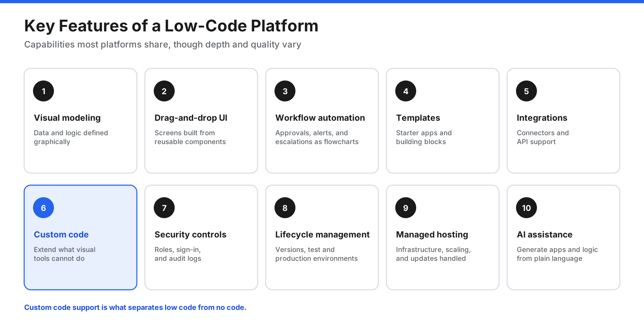The width and height of the screenshot is (644, 322).
Task: Select the Security controls heading
Action: (190, 235)
